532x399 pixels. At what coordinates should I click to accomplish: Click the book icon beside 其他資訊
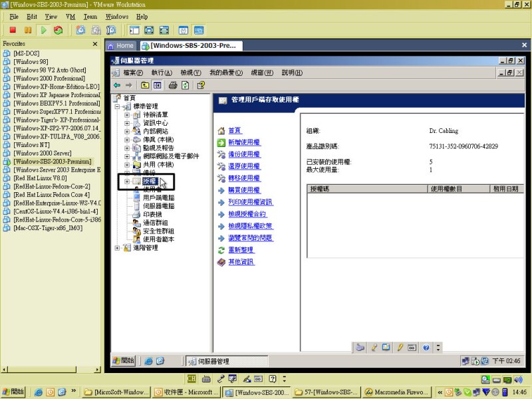[221, 262]
